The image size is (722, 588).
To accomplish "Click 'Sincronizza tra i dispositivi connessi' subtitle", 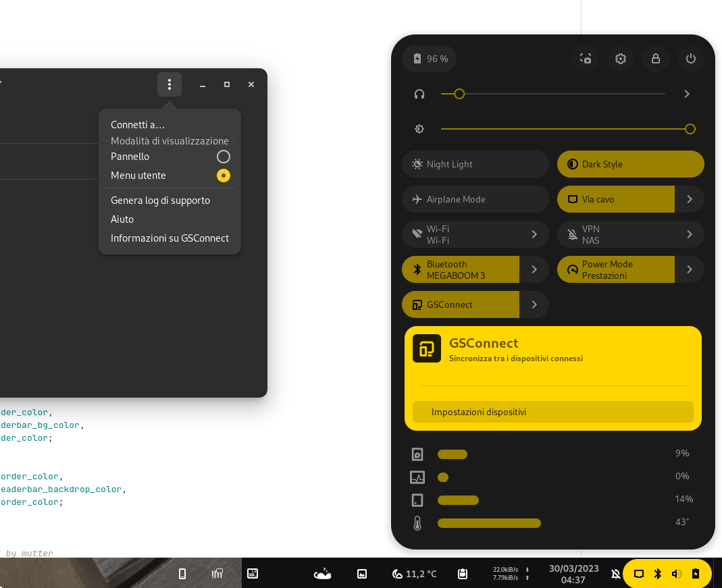I will click(516, 358).
